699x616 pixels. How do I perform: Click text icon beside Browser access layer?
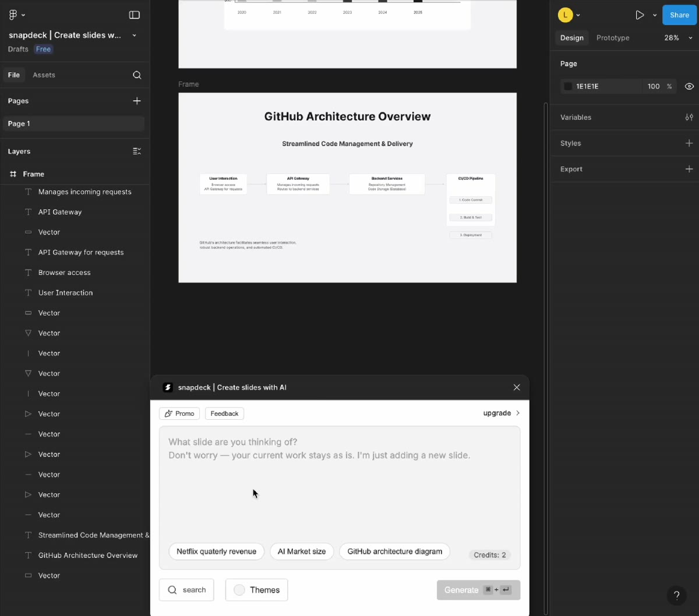click(x=28, y=272)
